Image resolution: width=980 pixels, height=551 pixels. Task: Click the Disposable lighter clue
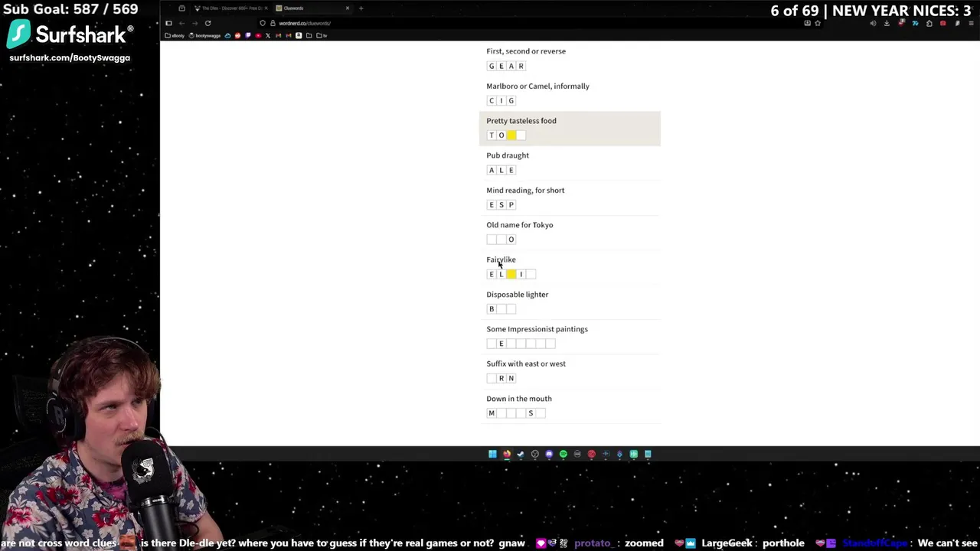[x=518, y=295]
